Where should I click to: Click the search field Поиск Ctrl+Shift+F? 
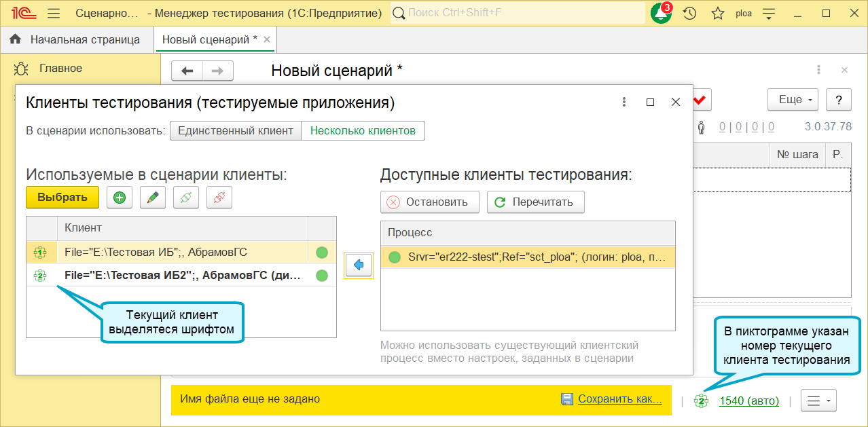click(518, 13)
